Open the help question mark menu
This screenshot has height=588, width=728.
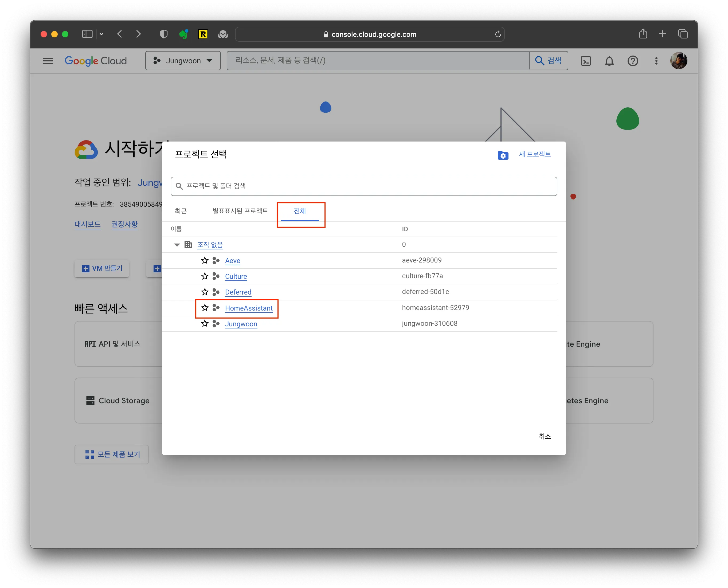coord(632,61)
